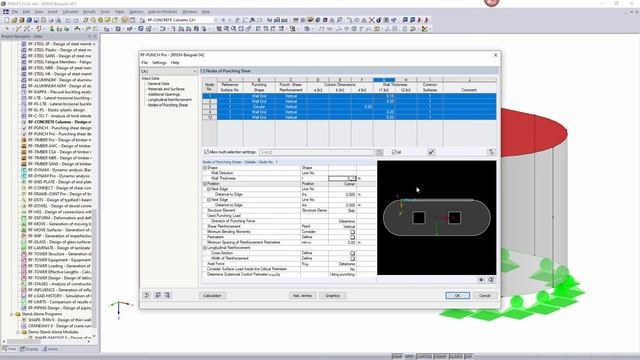Collapse the Position group in details
Viewport: 640px width, 360px height.
[x=205, y=184]
